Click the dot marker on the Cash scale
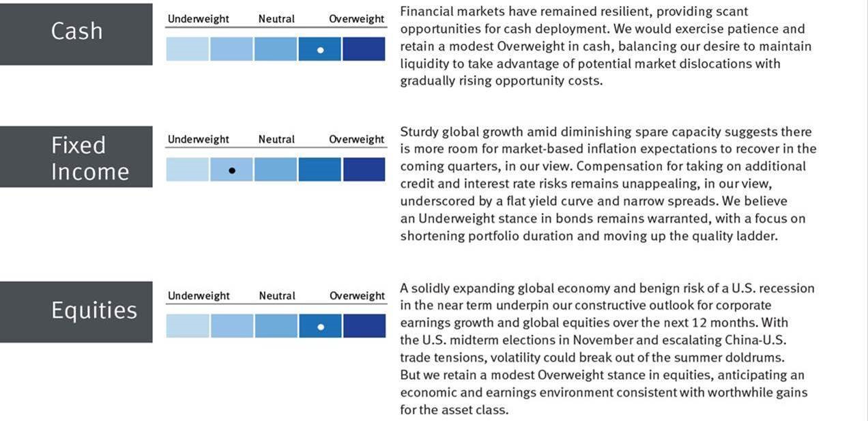 [320, 50]
